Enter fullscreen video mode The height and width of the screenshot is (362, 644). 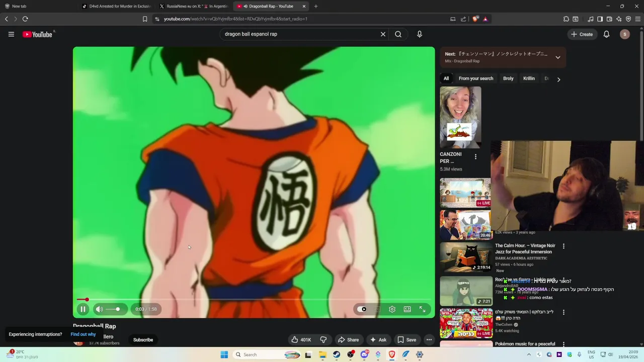(423, 309)
